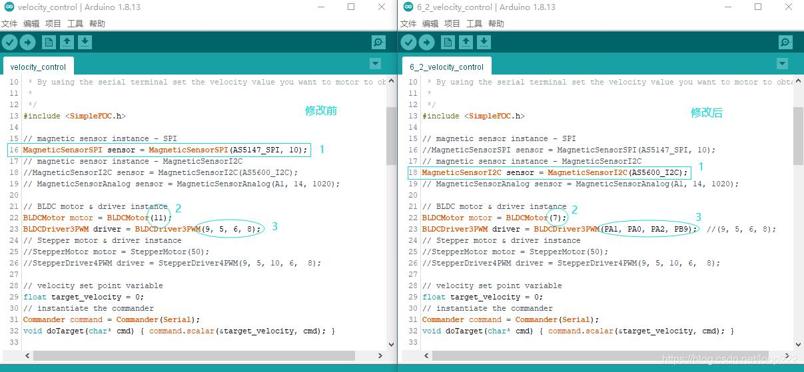Upload sketch in 6_2_velocity_control window
The image size is (804, 372).
(x=427, y=42)
